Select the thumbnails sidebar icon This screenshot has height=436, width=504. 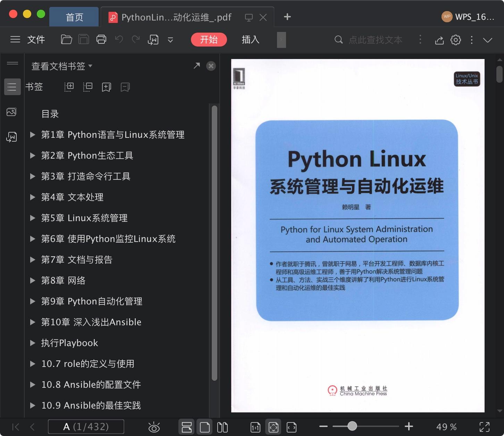pos(11,112)
